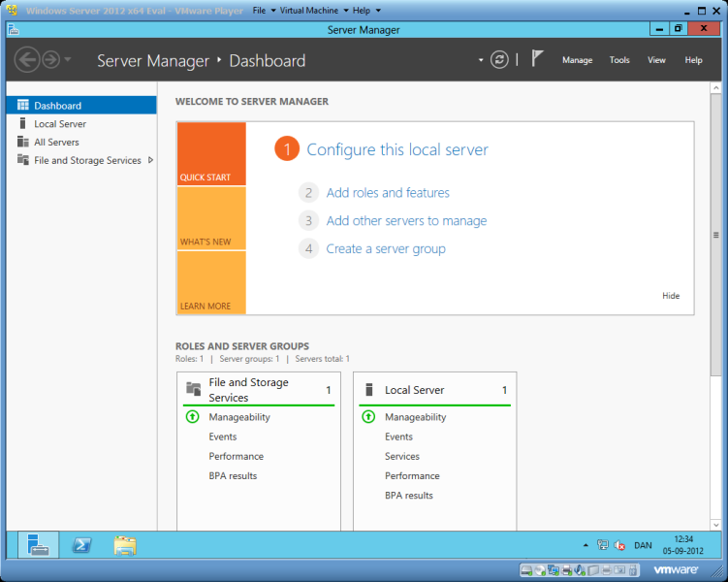Click the Refresh icon in the header
Image resolution: width=728 pixels, height=582 pixels.
499,60
